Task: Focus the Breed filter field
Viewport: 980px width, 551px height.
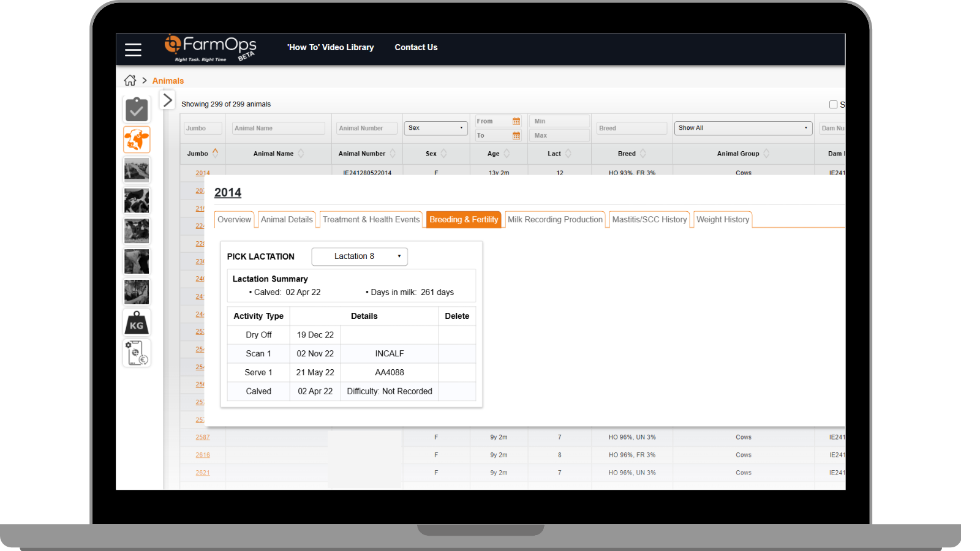Action: pyautogui.click(x=631, y=128)
